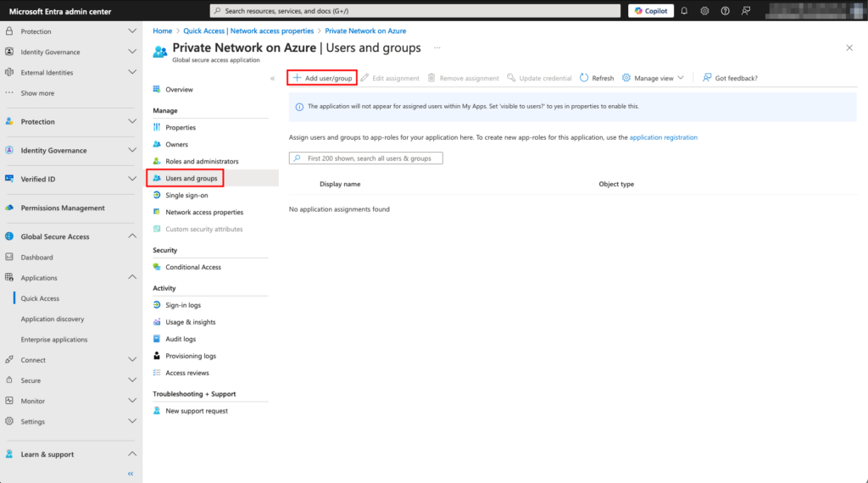Open Quick Access | Network access properties breadcrumb

click(x=248, y=31)
